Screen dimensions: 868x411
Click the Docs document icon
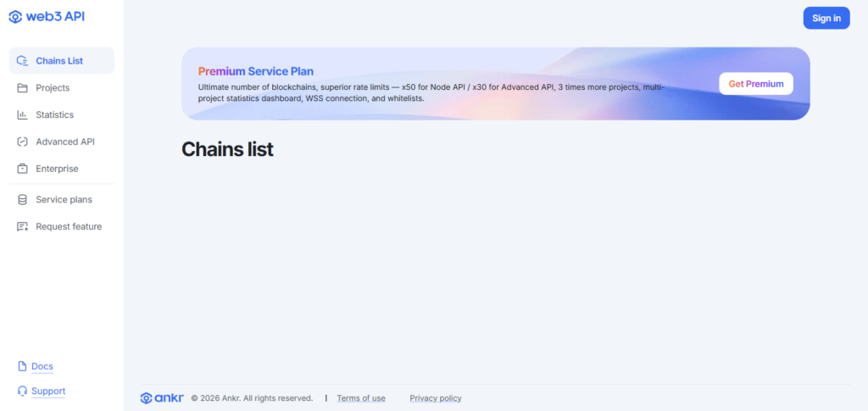pos(23,367)
